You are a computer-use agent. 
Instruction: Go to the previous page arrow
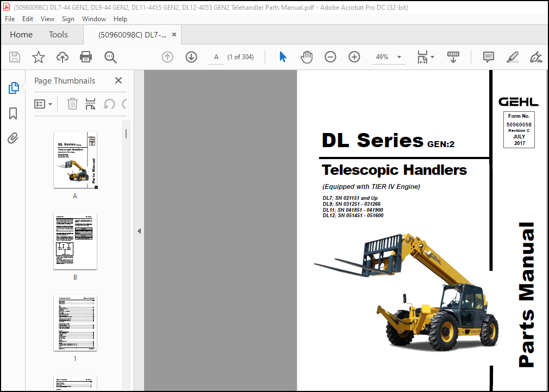pos(167,57)
